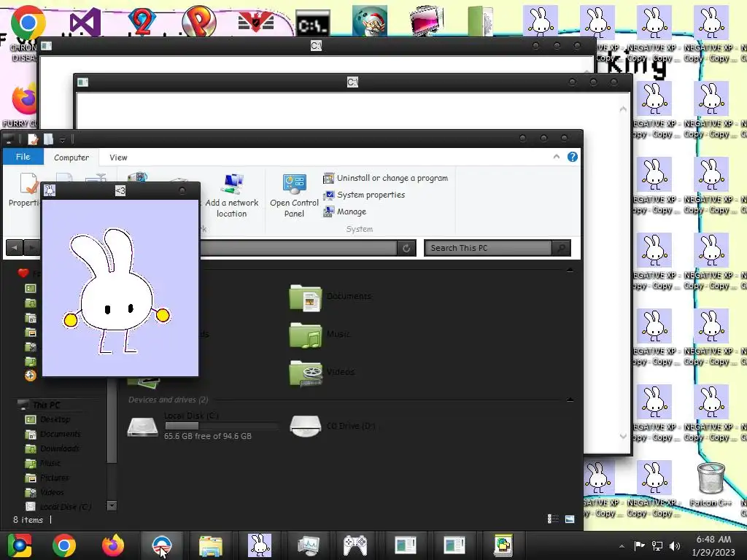Open the Command Prompt desktop shortcut icon

pos(313,23)
